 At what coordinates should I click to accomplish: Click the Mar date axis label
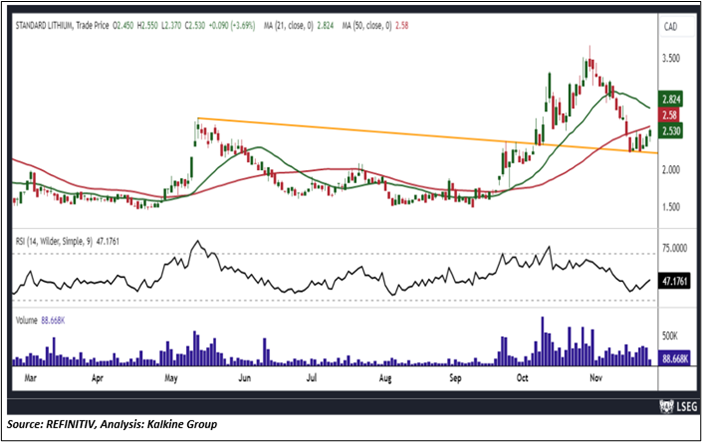[30, 378]
